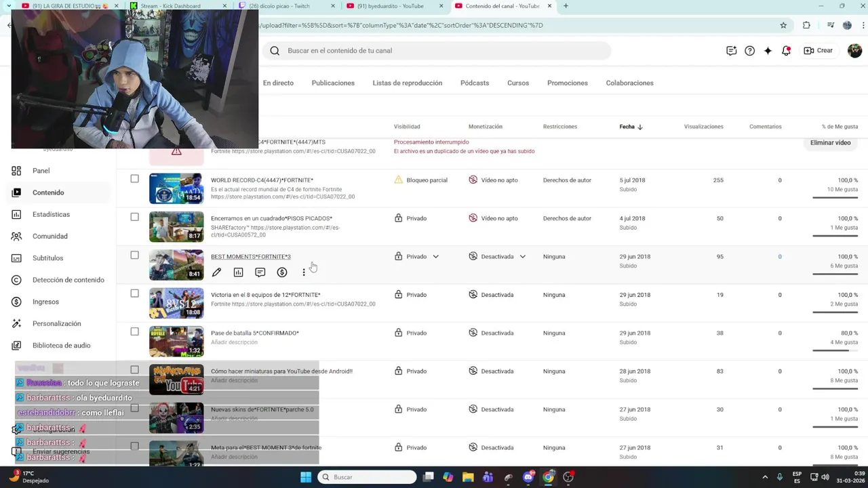Open Google Chrome from the taskbar
The image size is (868, 488).
[x=548, y=477]
